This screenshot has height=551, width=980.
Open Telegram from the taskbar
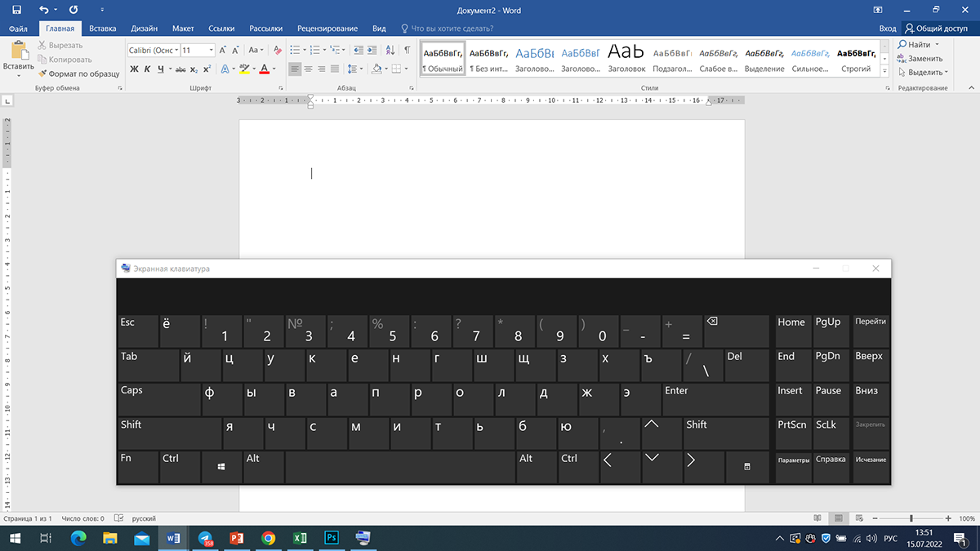pos(205,538)
